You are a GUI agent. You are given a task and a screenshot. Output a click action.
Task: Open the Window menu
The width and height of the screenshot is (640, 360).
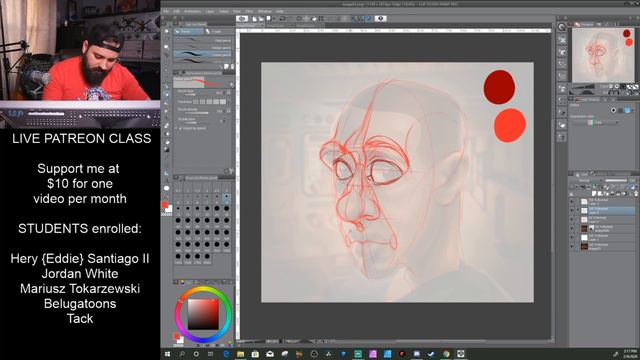(264, 11)
